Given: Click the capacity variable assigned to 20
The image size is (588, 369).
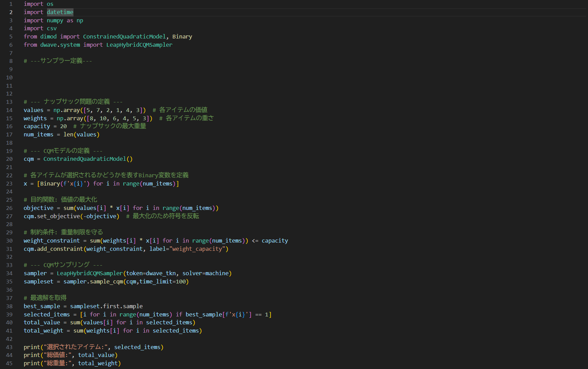Looking at the screenshot, I should click(37, 126).
